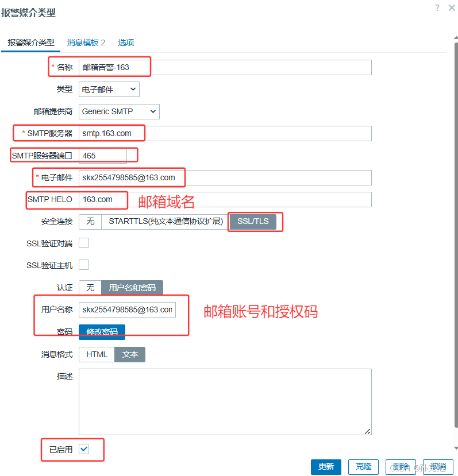Click the 删除 button

tap(401, 467)
